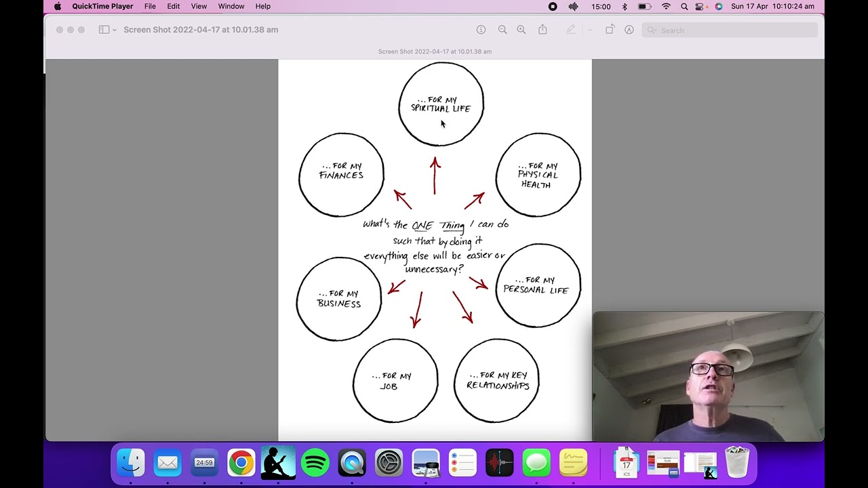Open the 24:59 timer app in Dock

pyautogui.click(x=204, y=463)
